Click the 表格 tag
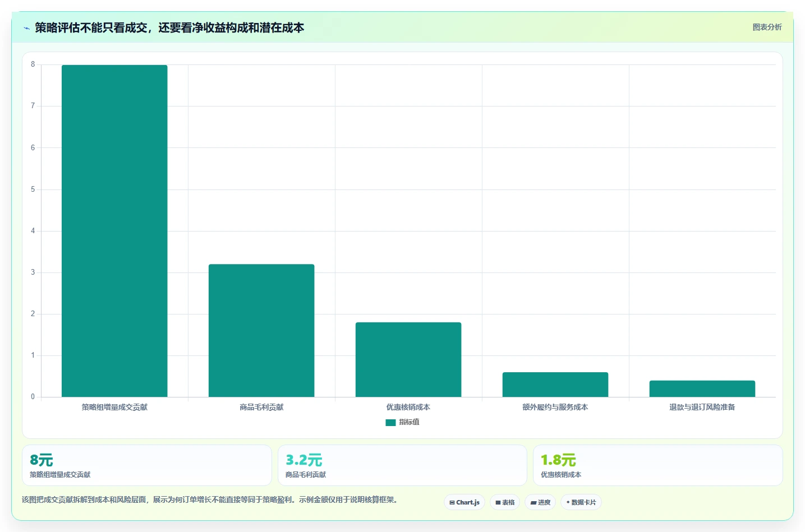This screenshot has height=532, width=805. tap(505, 502)
